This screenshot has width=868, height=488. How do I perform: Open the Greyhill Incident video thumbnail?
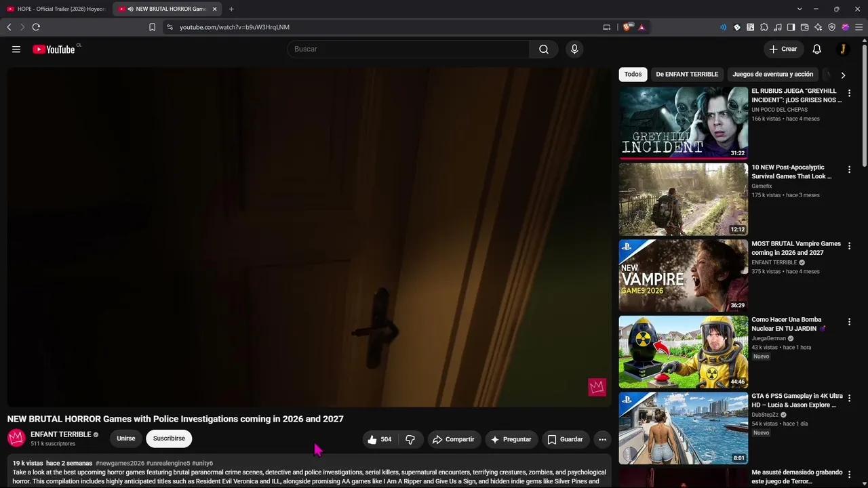coord(684,123)
